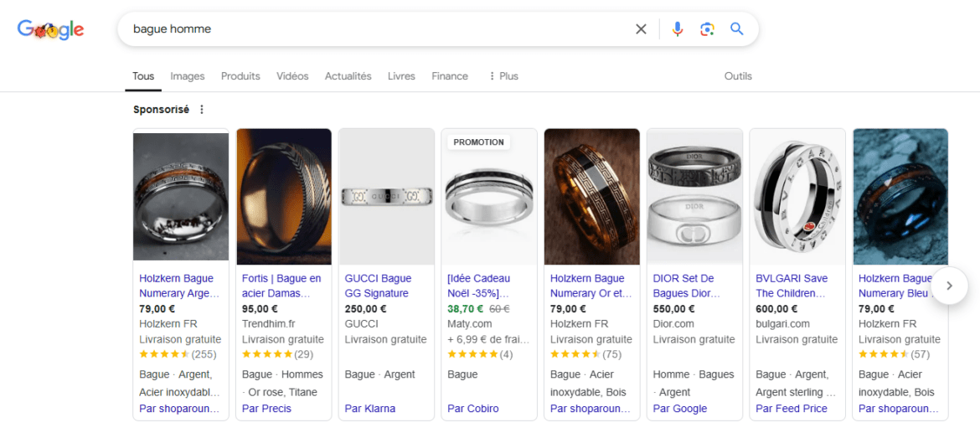
Task: Click the blue magnifier search button
Action: point(737,28)
